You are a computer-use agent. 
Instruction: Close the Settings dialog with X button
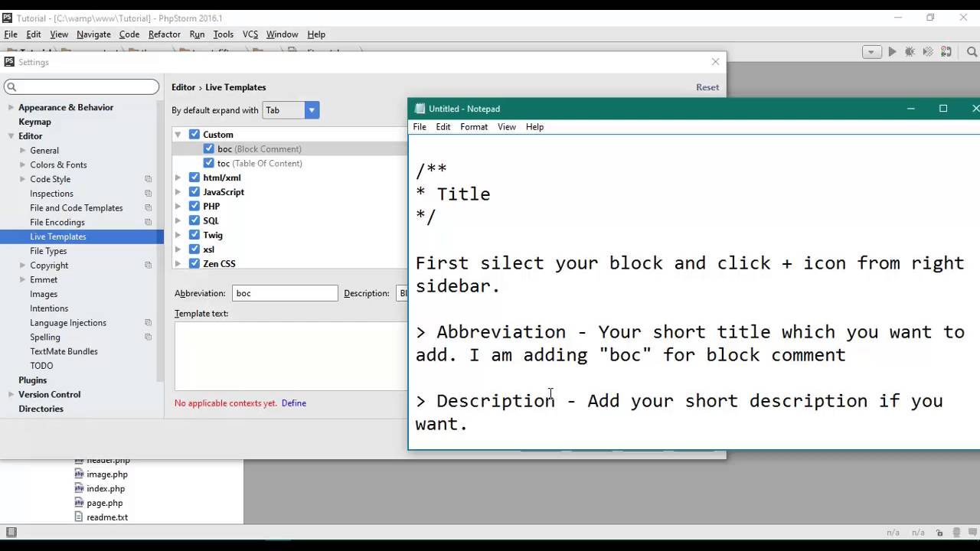715,62
